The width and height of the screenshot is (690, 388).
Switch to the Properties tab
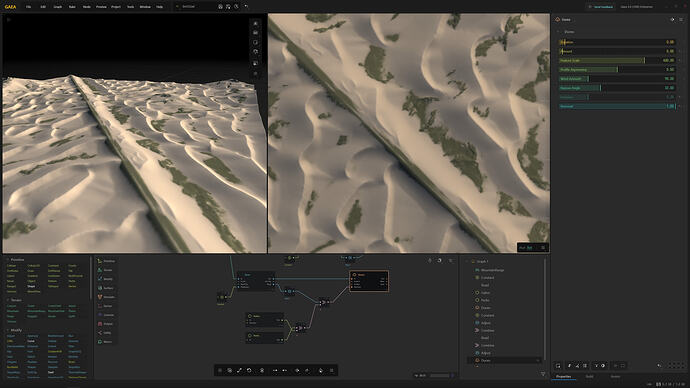click(564, 377)
